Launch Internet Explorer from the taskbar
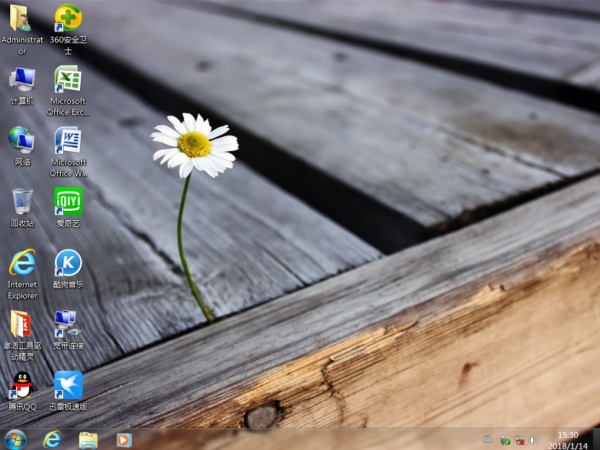600x450 pixels. (x=52, y=440)
